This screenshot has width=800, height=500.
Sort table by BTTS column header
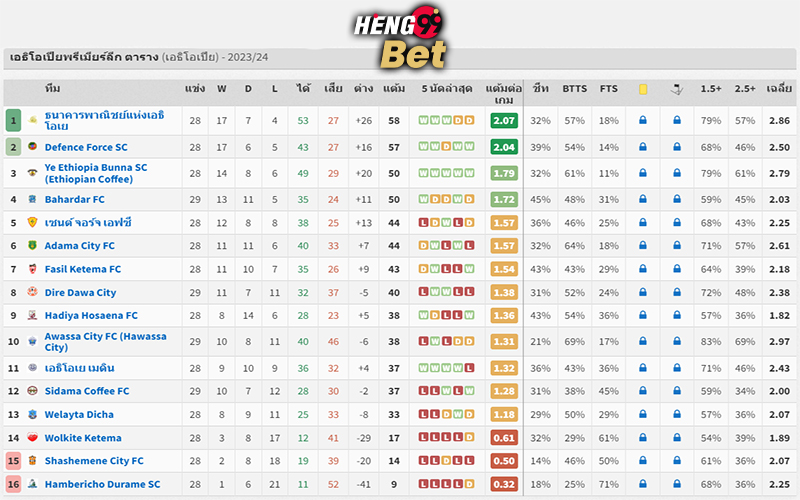(x=574, y=89)
